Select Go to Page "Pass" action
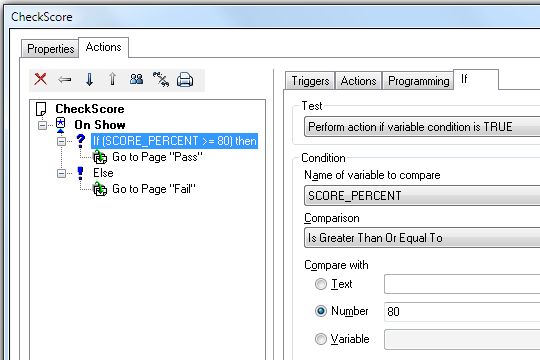 point(157,157)
